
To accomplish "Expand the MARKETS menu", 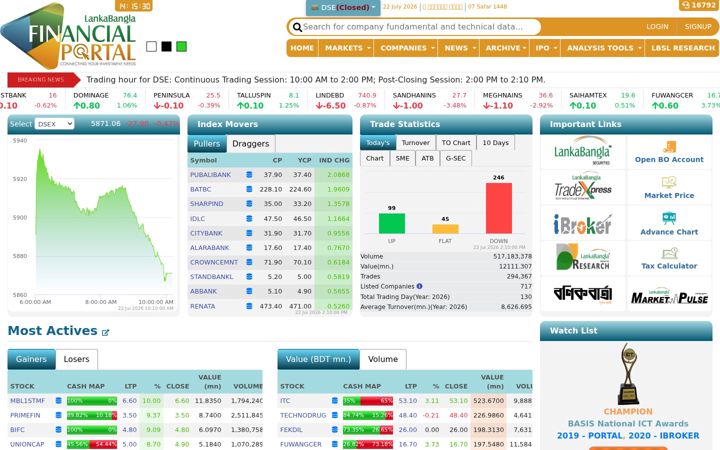I will [347, 48].
